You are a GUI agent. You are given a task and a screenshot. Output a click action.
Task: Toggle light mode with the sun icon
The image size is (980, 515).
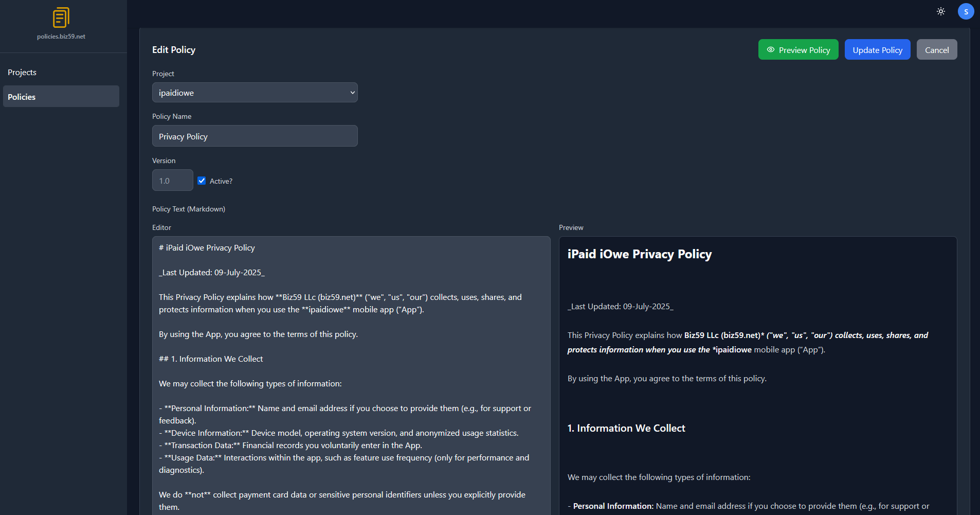click(x=941, y=11)
